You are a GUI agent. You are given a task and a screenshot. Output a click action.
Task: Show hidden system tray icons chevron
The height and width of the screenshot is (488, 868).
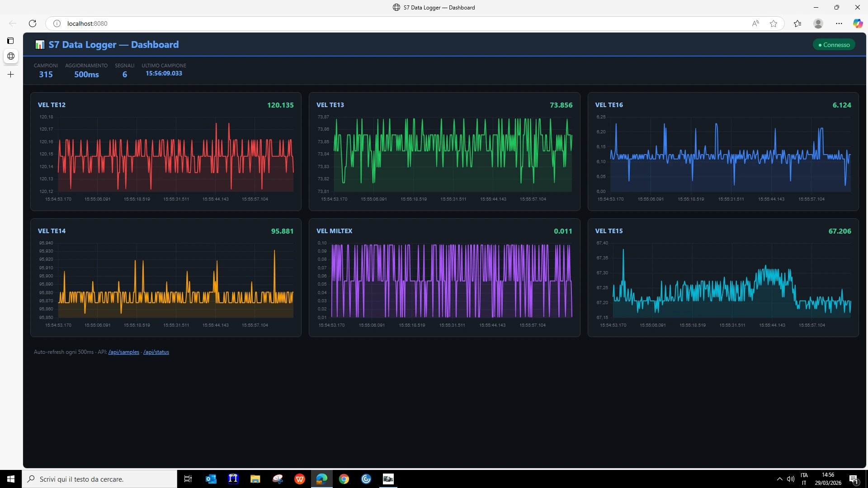click(x=780, y=479)
